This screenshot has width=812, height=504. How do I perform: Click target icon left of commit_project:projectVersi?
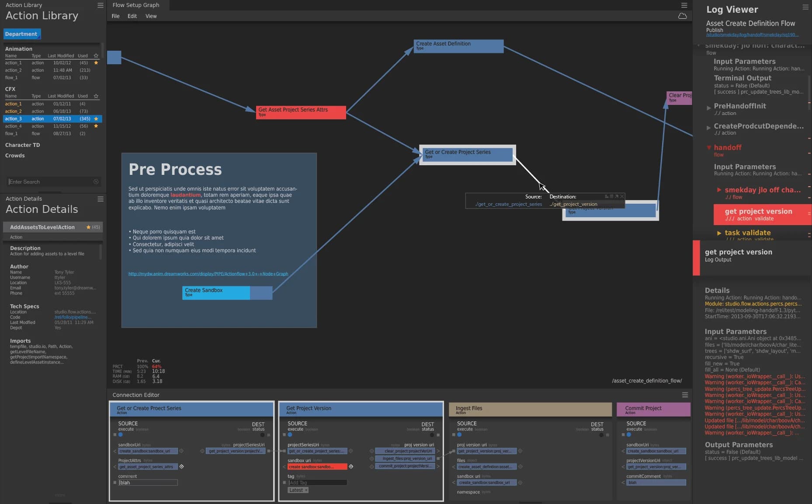point(372,466)
